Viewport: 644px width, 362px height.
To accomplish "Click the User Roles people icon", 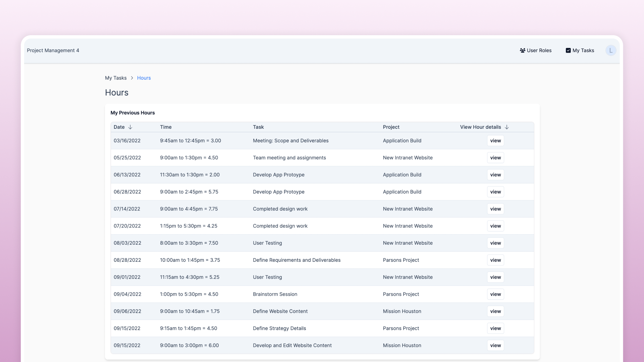I will (522, 50).
